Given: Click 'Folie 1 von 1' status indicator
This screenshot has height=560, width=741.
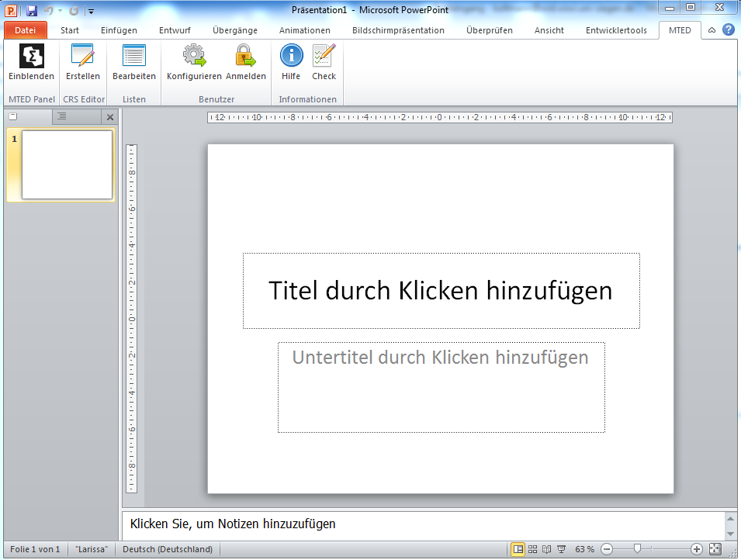Looking at the screenshot, I should [35, 549].
